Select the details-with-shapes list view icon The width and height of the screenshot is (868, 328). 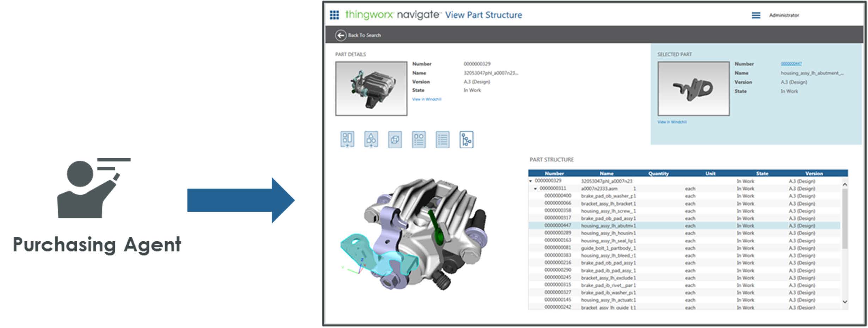tap(418, 140)
